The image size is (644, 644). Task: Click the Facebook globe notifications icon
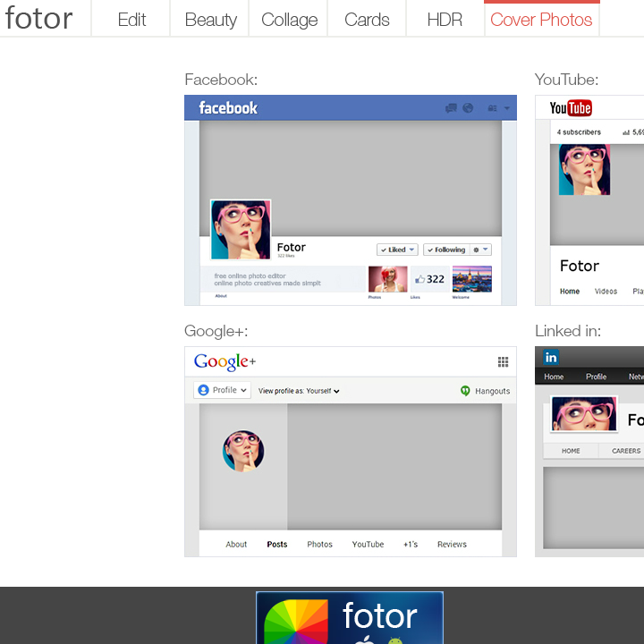coord(468,107)
